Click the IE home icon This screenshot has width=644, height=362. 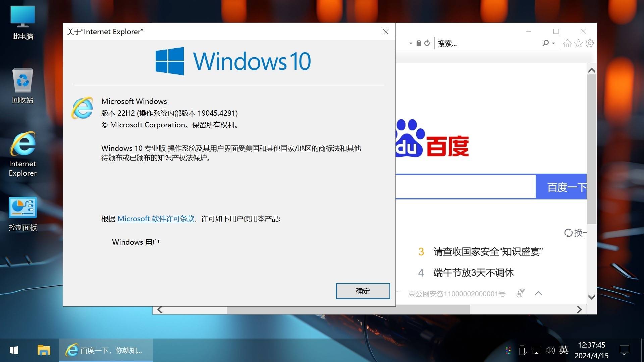(567, 43)
